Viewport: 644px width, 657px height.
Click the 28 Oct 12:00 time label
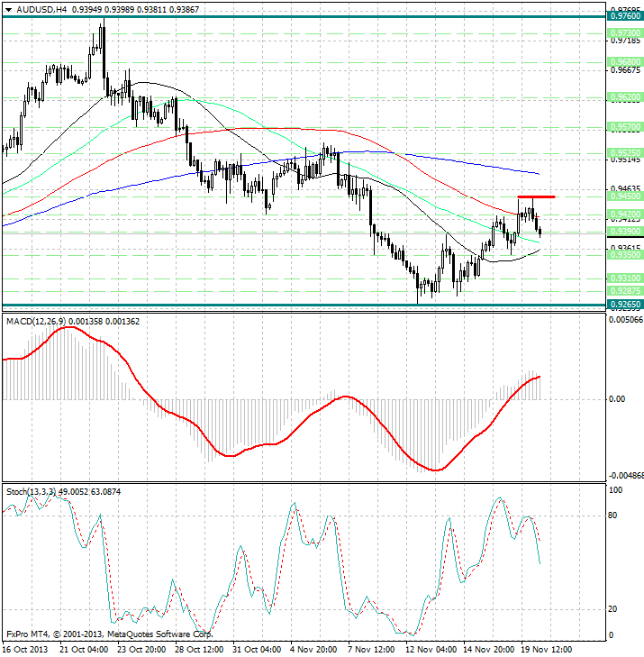(x=199, y=649)
